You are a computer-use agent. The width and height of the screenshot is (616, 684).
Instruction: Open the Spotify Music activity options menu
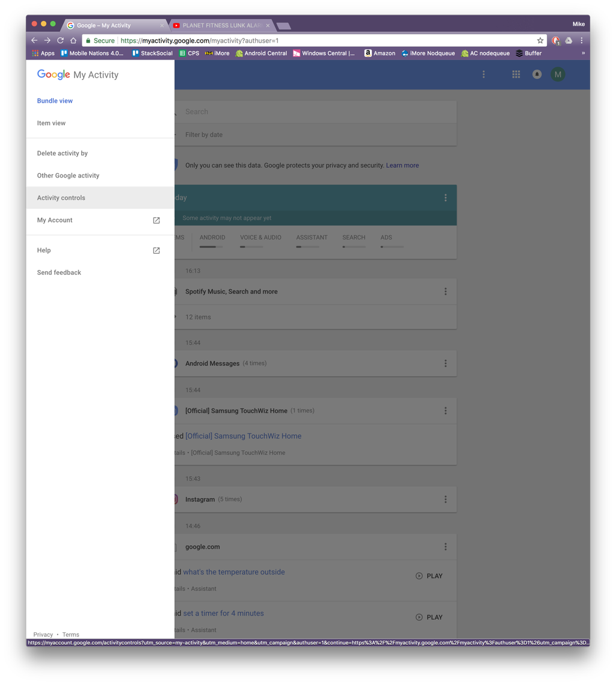click(x=446, y=291)
